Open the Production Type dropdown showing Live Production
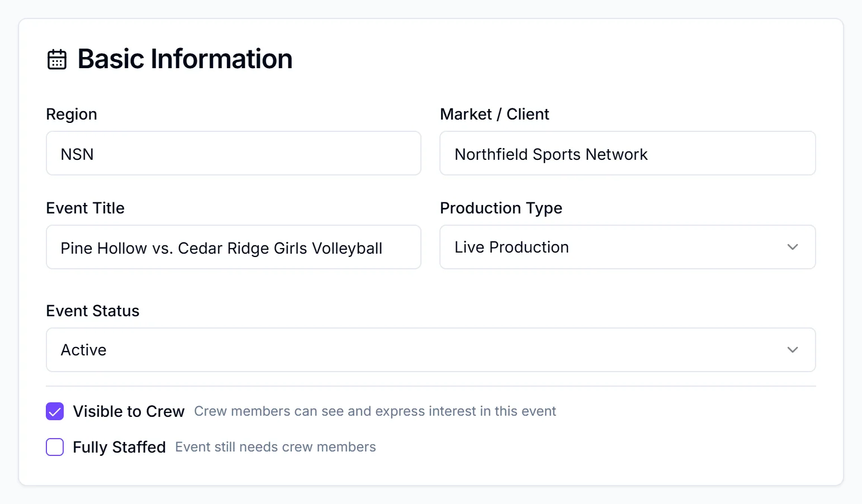 pos(628,247)
